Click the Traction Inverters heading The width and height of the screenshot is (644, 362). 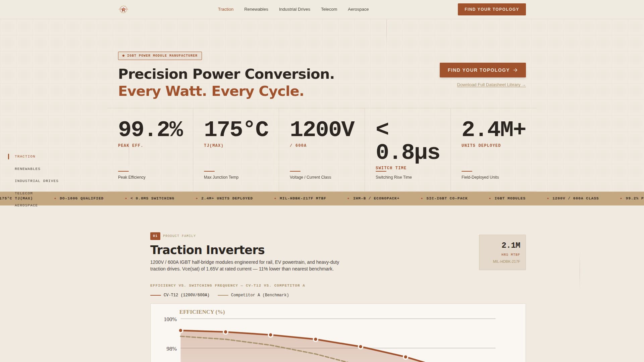pyautogui.click(x=207, y=250)
